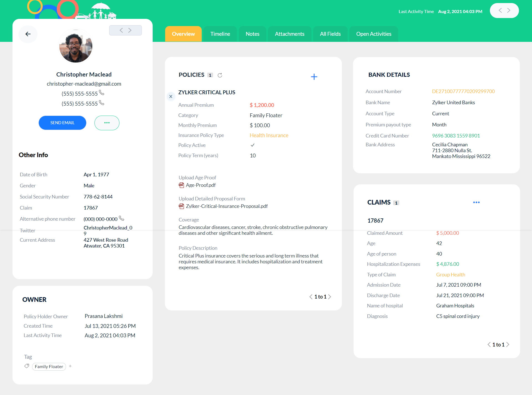Open more actions menu beside Send Email
Screen dimensions: 532x395
(x=107, y=123)
